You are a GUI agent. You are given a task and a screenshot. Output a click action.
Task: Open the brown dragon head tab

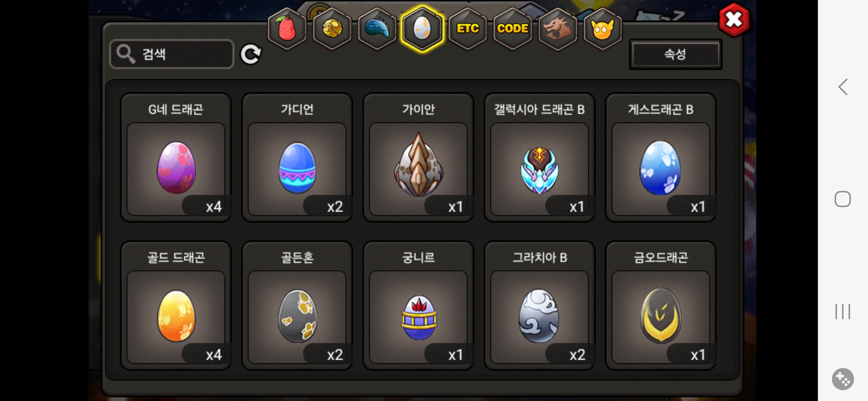click(558, 28)
